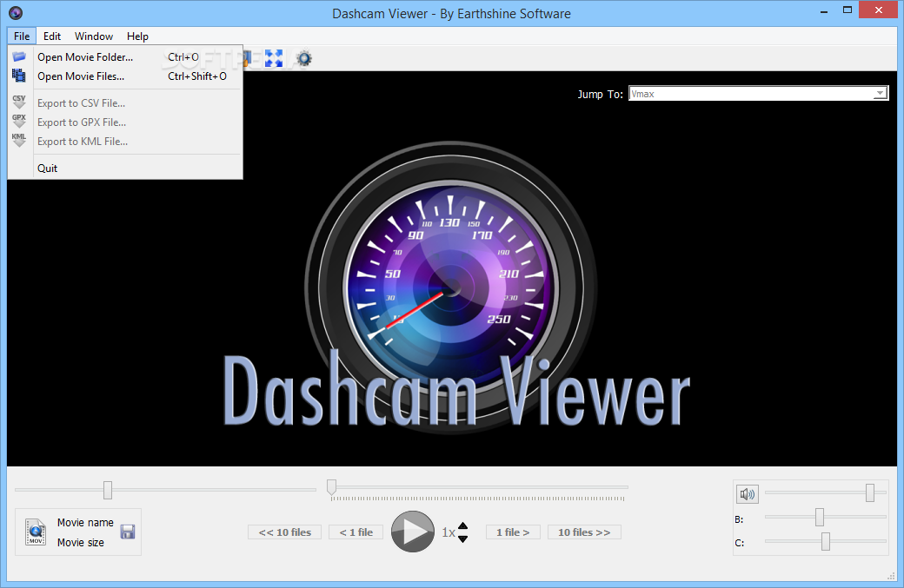Open the Window menu
The height and width of the screenshot is (588, 904).
coord(94,36)
